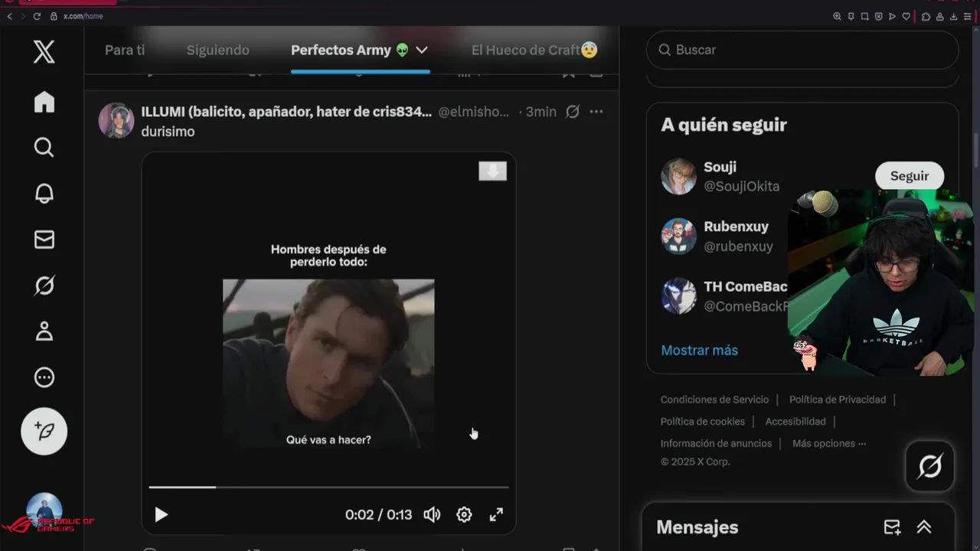Open Messages envelope icon in sidebar
Viewport: 980px width, 551px height.
(44, 240)
